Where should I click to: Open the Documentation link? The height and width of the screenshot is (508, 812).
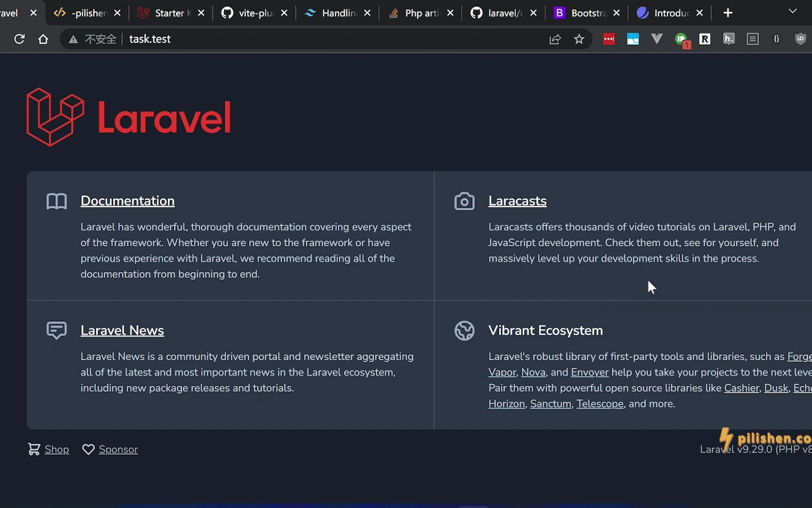[x=127, y=201]
